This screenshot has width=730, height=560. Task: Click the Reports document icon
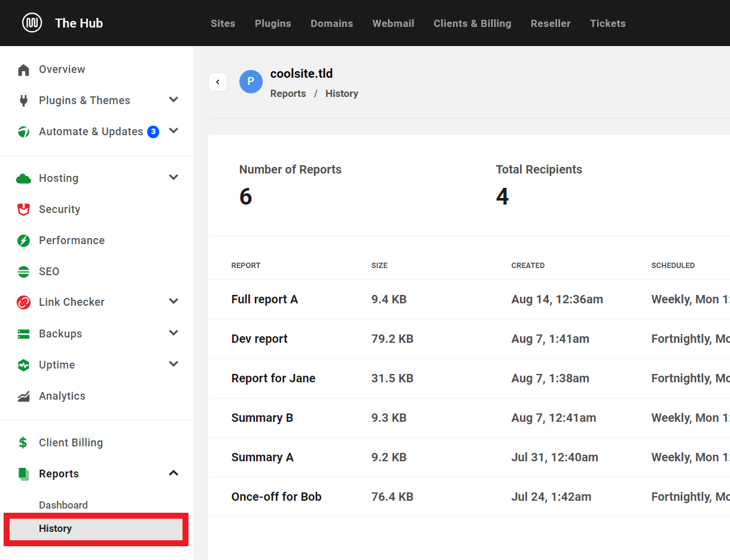pos(23,474)
